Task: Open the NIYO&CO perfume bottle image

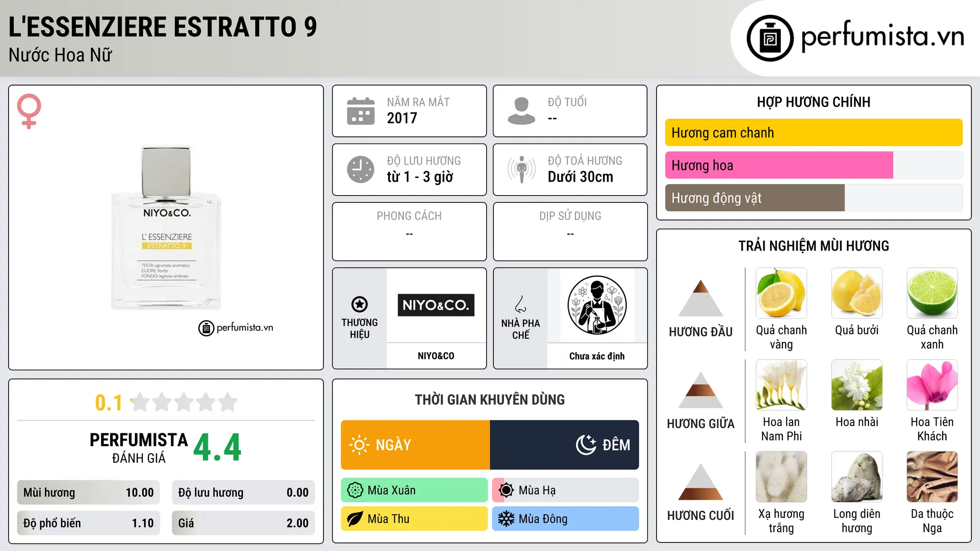Action: [166, 228]
